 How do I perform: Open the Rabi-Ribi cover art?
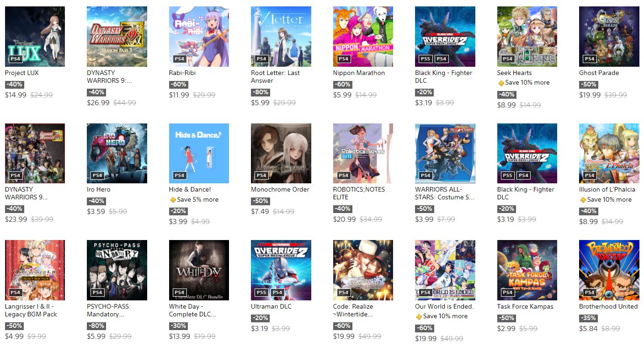tap(199, 37)
